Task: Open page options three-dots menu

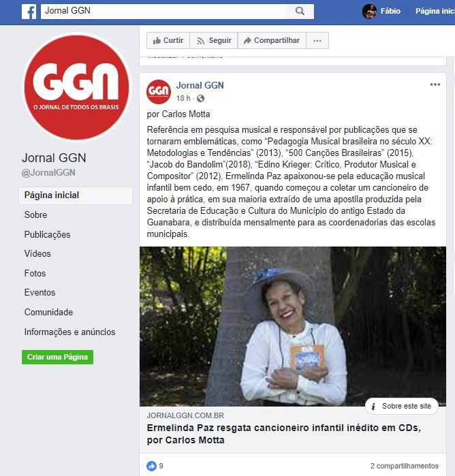Action: coord(317,40)
